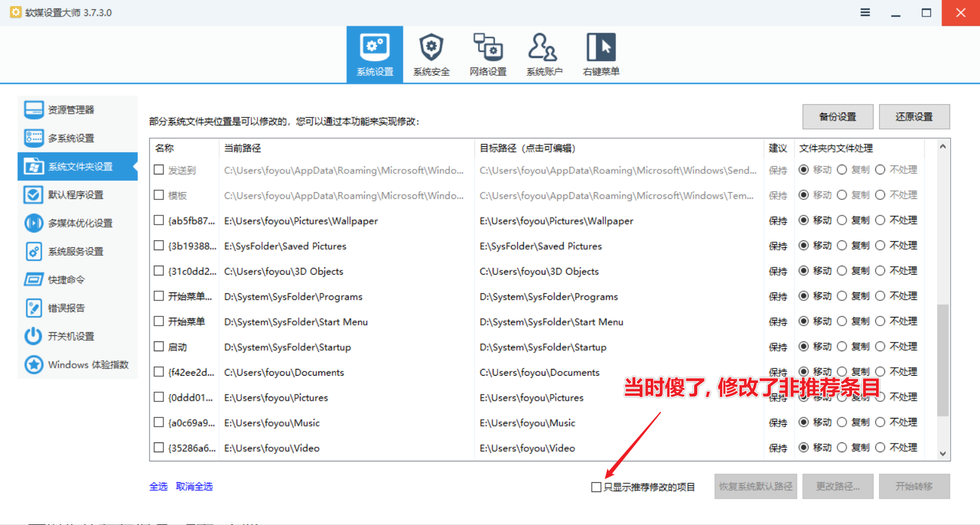Click the scrollbar down arrow in list
The height and width of the screenshot is (525, 980).
coord(943,453)
